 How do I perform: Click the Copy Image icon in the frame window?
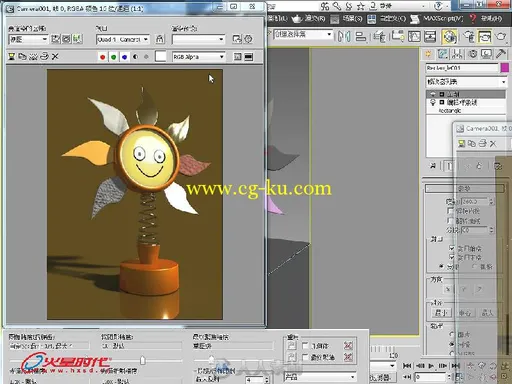pos(22,57)
